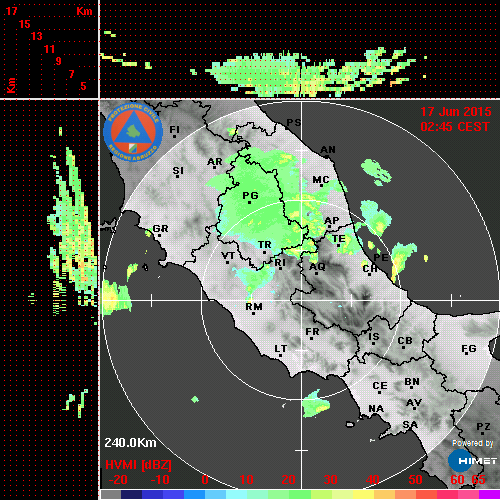
Task: Click the gray swatch starting the color scale
Action: [110, 494]
